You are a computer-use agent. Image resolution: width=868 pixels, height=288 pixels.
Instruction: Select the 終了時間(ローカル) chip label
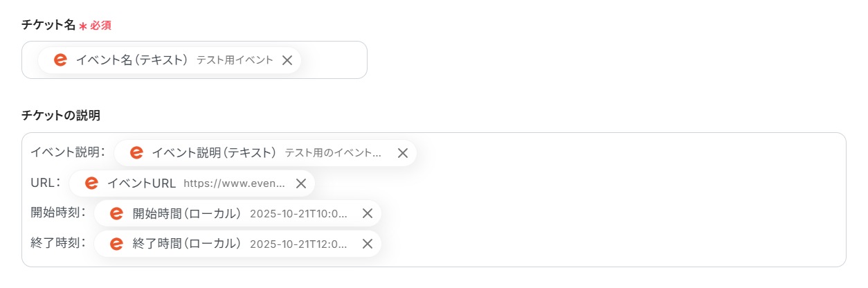[187, 244]
